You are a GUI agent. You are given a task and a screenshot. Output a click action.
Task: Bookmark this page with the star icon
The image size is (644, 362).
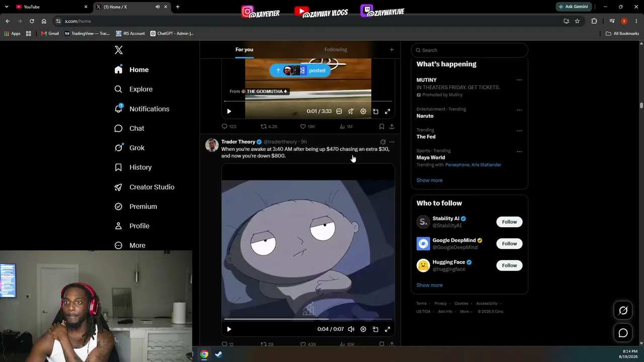(577, 21)
